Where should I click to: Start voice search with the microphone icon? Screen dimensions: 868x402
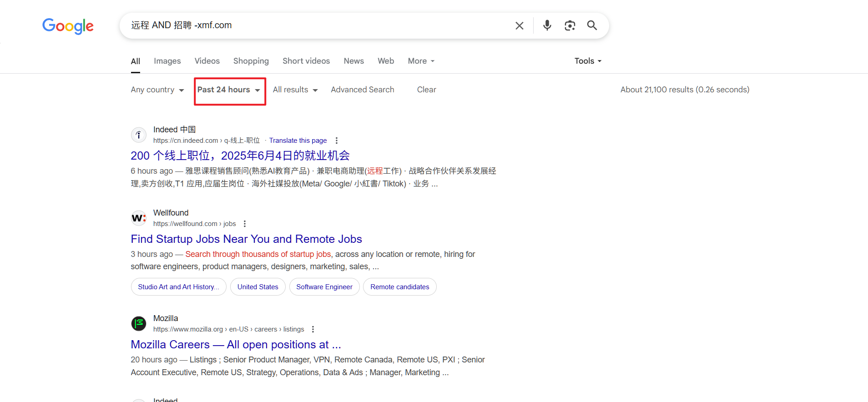click(547, 25)
